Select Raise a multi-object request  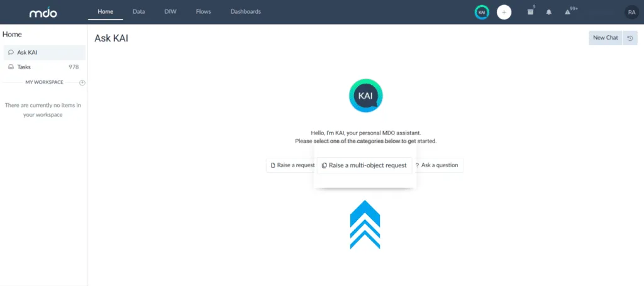[x=364, y=165]
